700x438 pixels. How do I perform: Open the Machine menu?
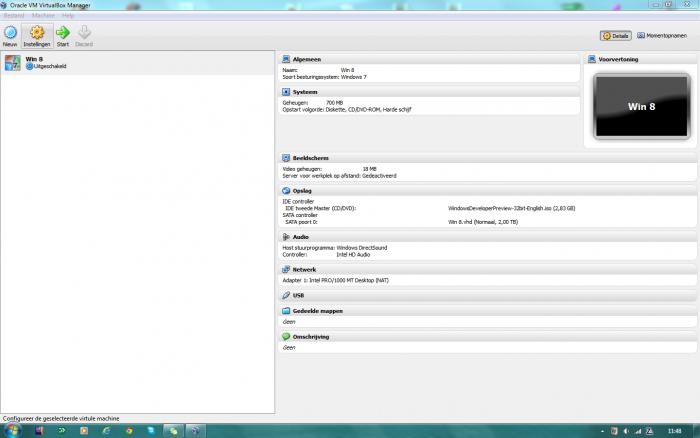43,16
